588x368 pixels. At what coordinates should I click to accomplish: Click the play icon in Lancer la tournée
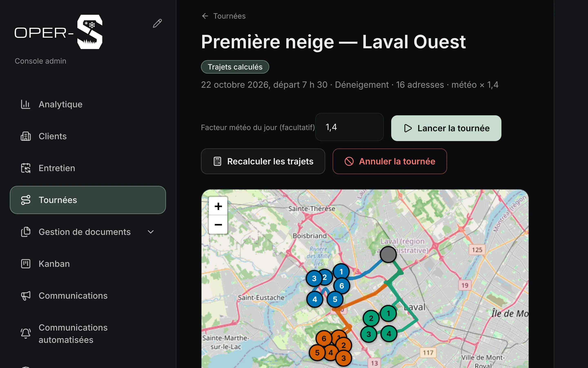coord(408,128)
